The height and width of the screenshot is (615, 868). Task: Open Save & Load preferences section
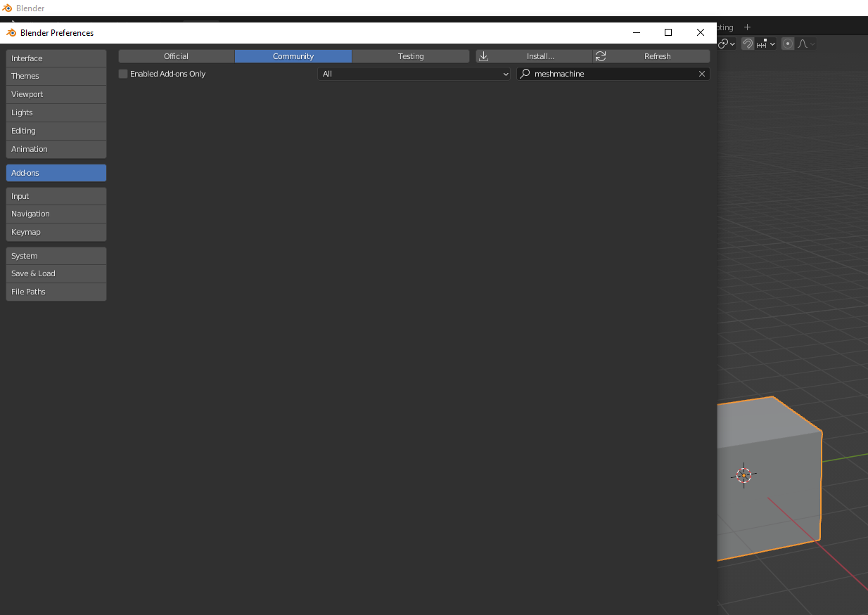[x=56, y=273]
